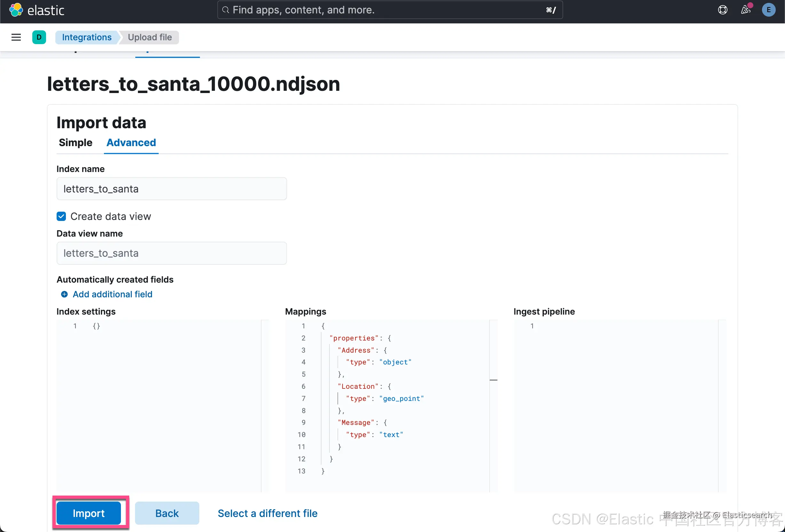Focus the Find apps search bar
The height and width of the screenshot is (532, 785).
(x=388, y=10)
